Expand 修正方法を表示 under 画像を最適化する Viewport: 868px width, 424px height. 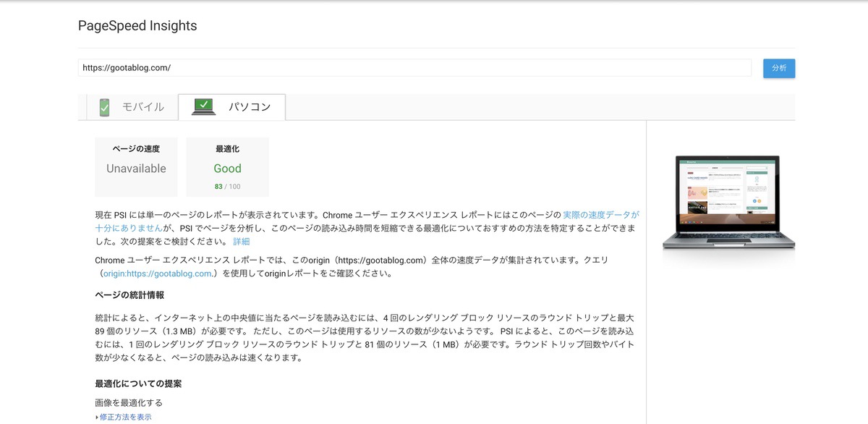[x=124, y=417]
